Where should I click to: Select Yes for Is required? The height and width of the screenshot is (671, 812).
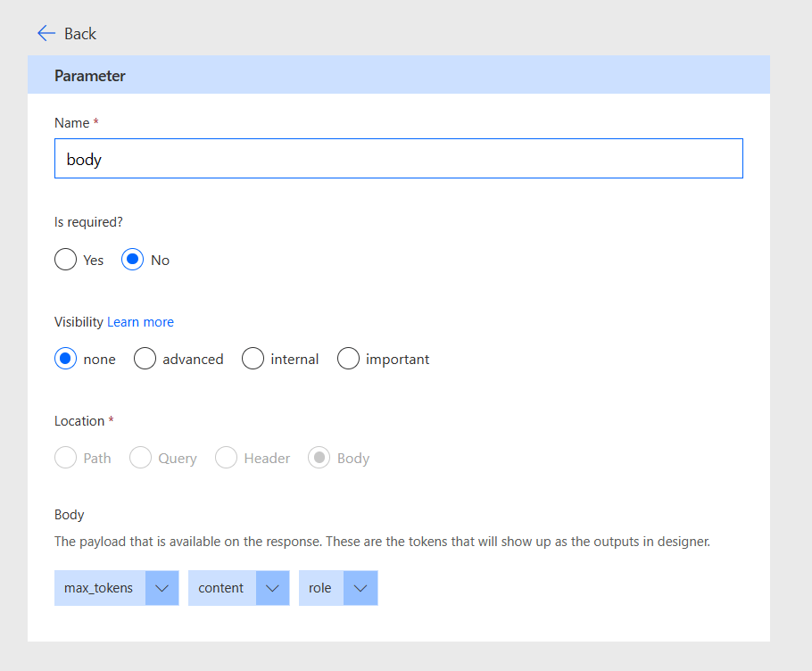coord(66,260)
